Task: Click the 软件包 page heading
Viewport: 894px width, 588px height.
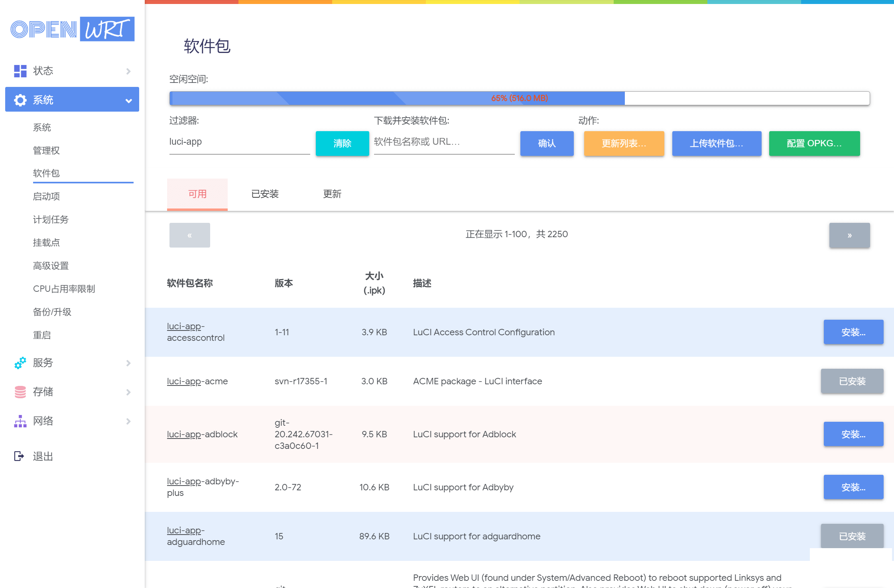Action: click(207, 46)
